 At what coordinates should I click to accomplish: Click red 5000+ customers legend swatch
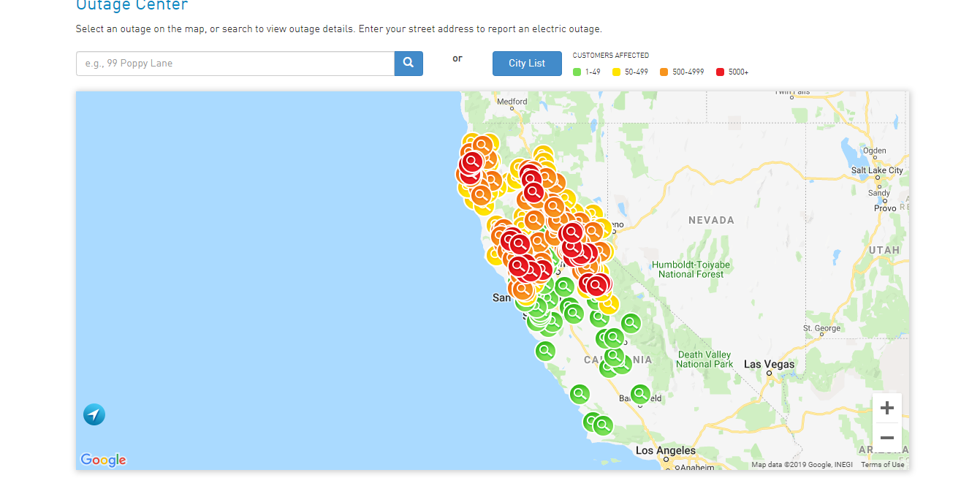(x=720, y=72)
